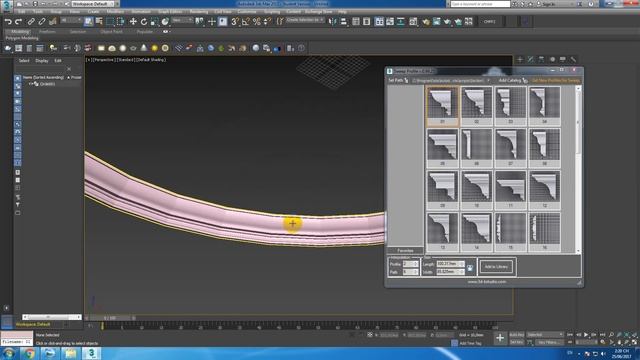
Task: Open the Display menu in Scene Explorer
Action: pos(42,60)
